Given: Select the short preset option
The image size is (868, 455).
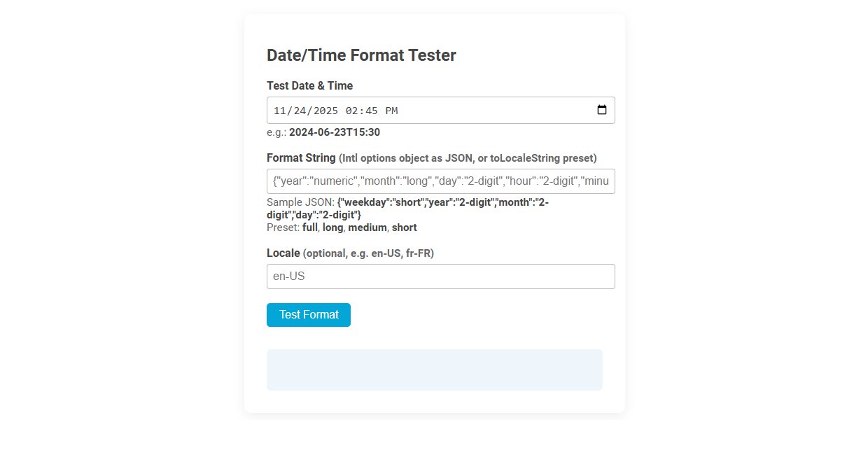Looking at the screenshot, I should [x=404, y=227].
